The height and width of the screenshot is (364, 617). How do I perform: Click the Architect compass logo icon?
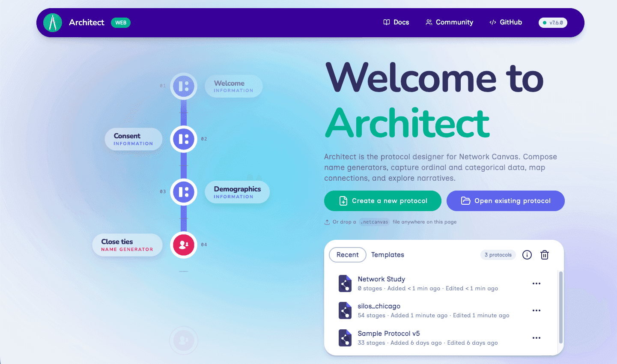53,23
